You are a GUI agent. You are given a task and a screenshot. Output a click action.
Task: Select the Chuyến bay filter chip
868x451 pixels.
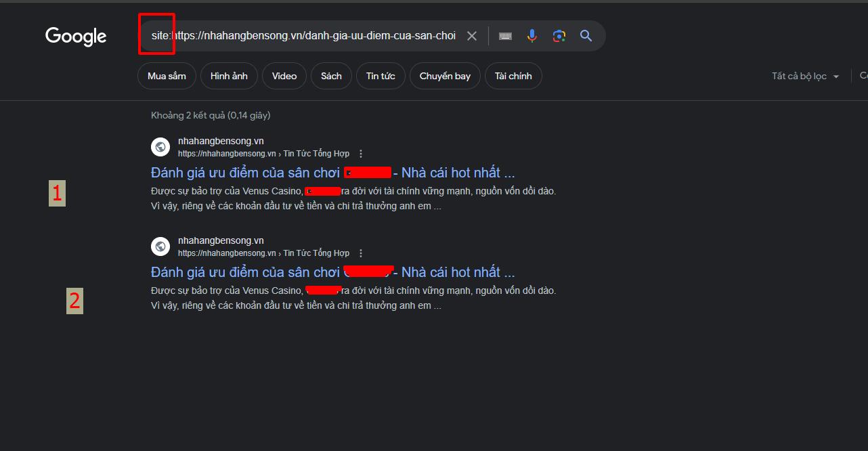point(445,76)
